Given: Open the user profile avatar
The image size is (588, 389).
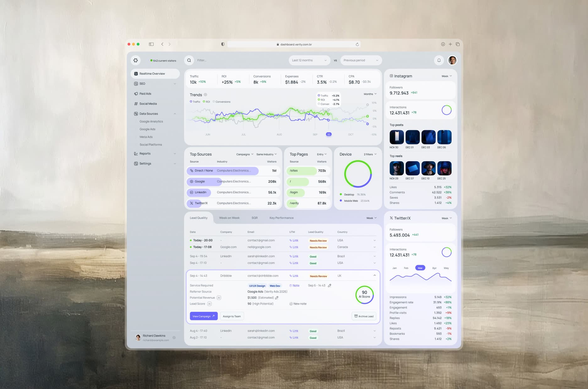Looking at the screenshot, I should 452,60.
